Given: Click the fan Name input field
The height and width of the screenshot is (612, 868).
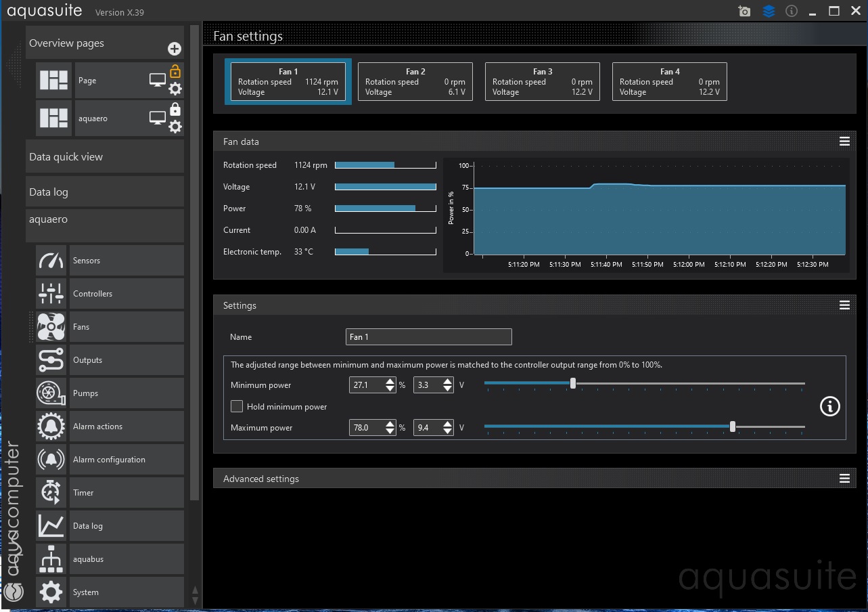Looking at the screenshot, I should (x=429, y=337).
